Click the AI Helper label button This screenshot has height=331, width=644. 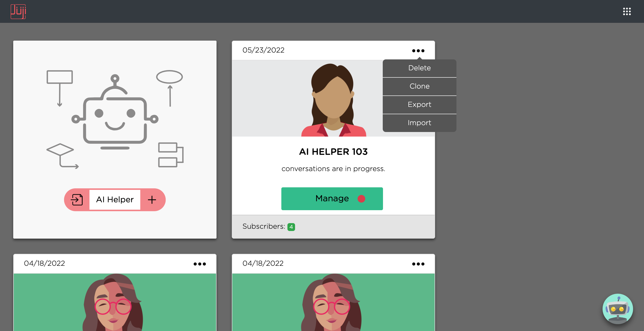(x=115, y=200)
